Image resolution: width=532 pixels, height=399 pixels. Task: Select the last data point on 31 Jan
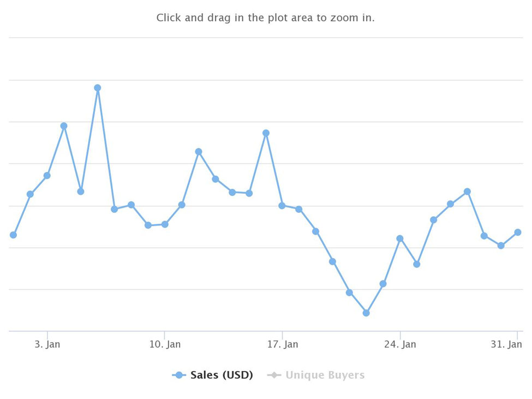(x=518, y=233)
